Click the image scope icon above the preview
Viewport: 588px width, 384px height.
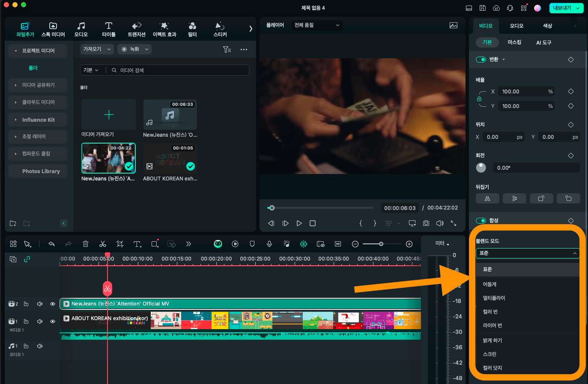[x=454, y=25]
